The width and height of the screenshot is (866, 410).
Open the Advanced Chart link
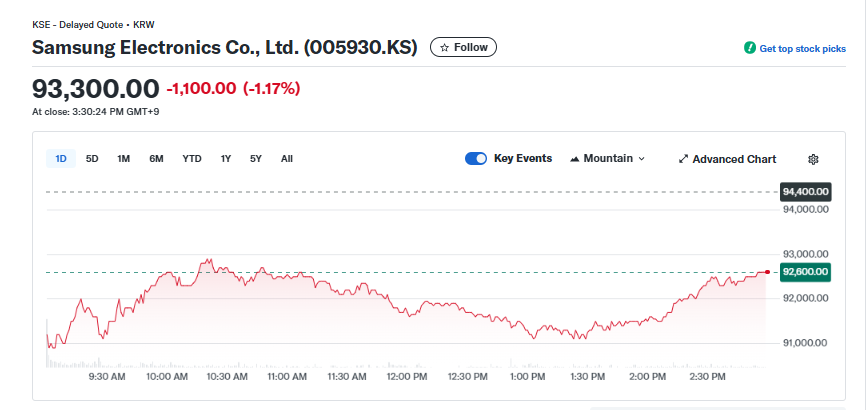click(x=734, y=159)
